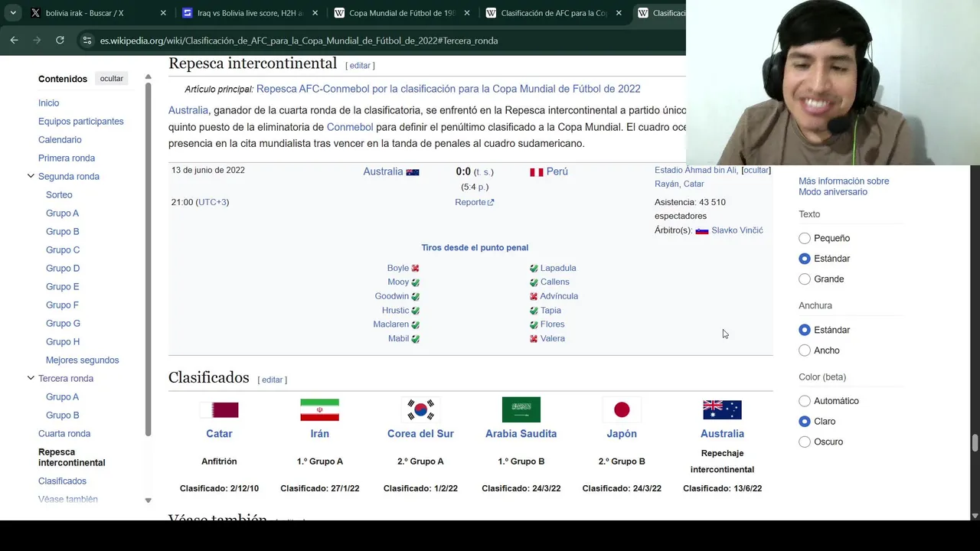Screen dimensions: 980x551
Task: Collapse match details with '[ocultar]'
Action: [756, 170]
